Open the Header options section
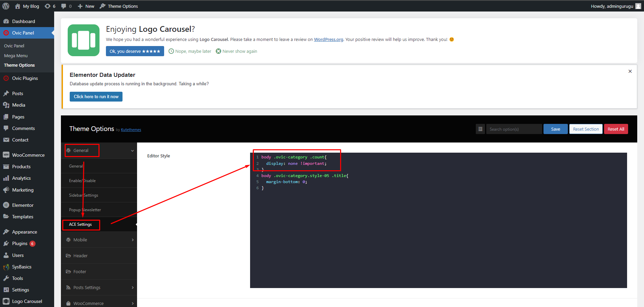 click(x=99, y=256)
